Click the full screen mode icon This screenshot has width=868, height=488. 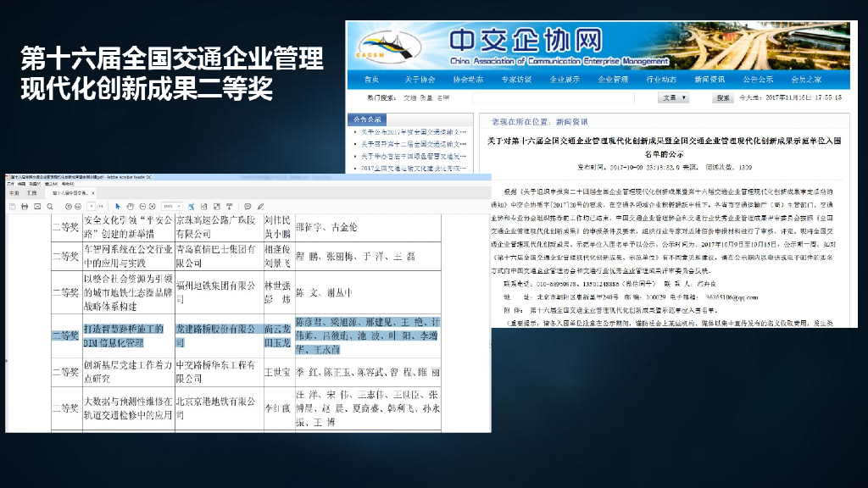pos(216,207)
